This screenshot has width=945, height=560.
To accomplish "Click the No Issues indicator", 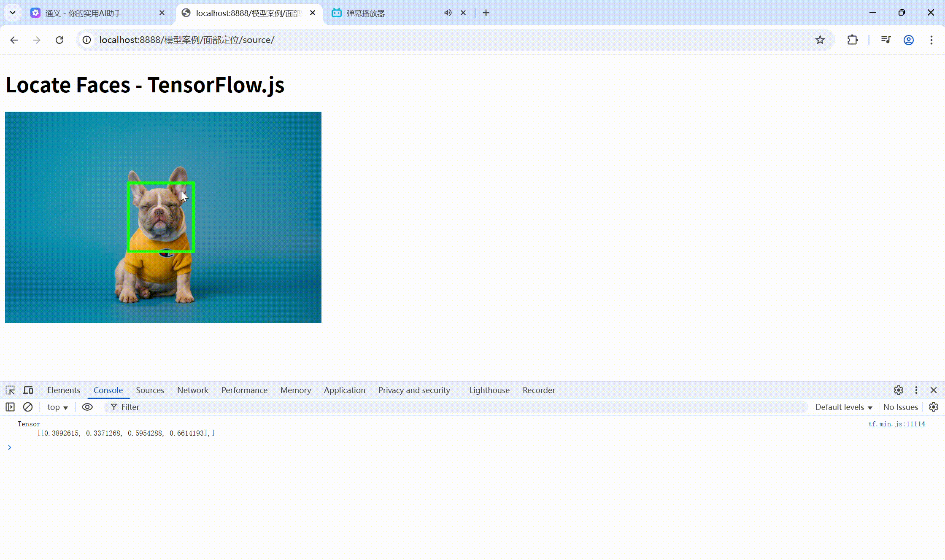I will point(900,407).
